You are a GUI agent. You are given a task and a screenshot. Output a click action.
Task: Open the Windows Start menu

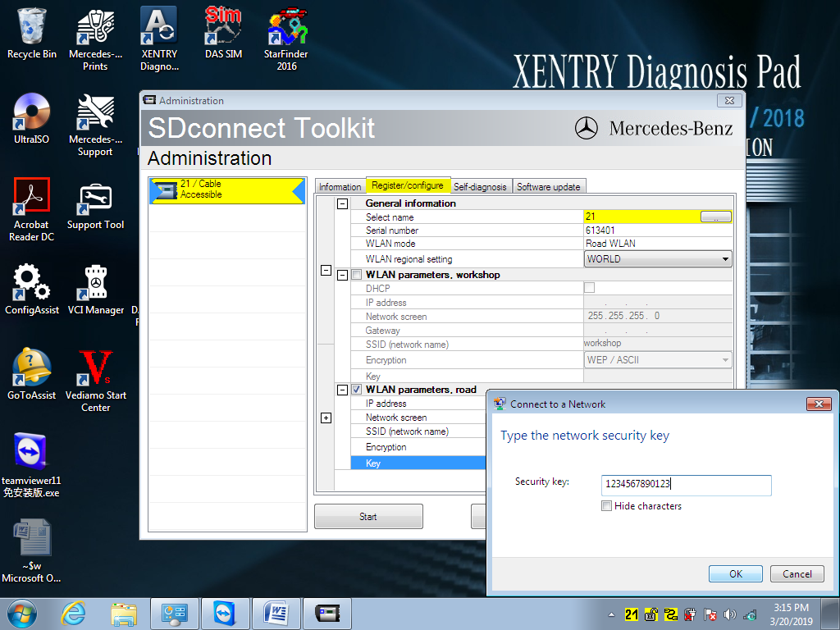click(22, 614)
